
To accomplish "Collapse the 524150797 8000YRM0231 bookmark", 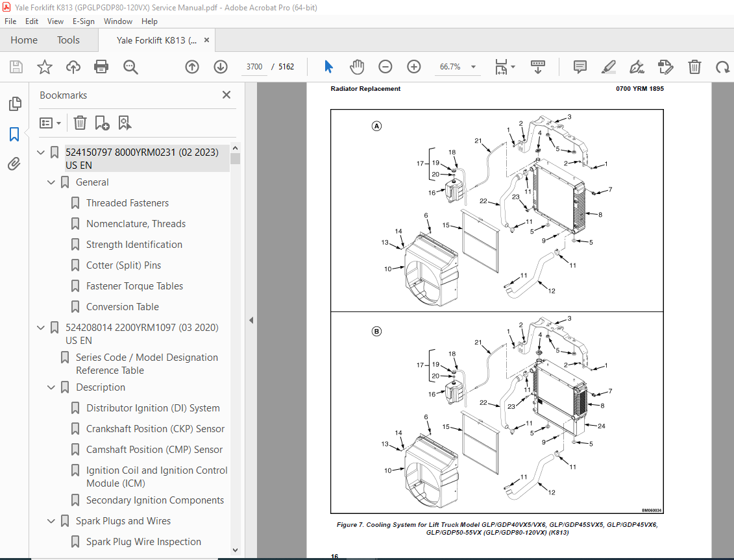I will [41, 152].
